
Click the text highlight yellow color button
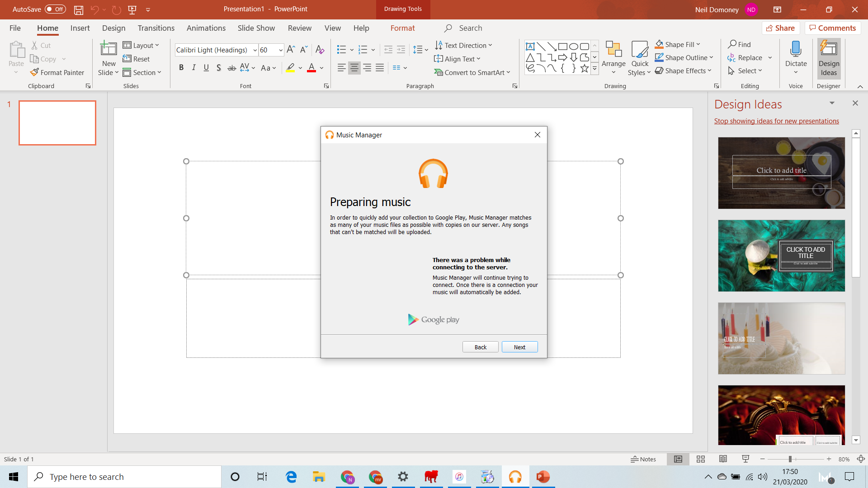tap(290, 68)
